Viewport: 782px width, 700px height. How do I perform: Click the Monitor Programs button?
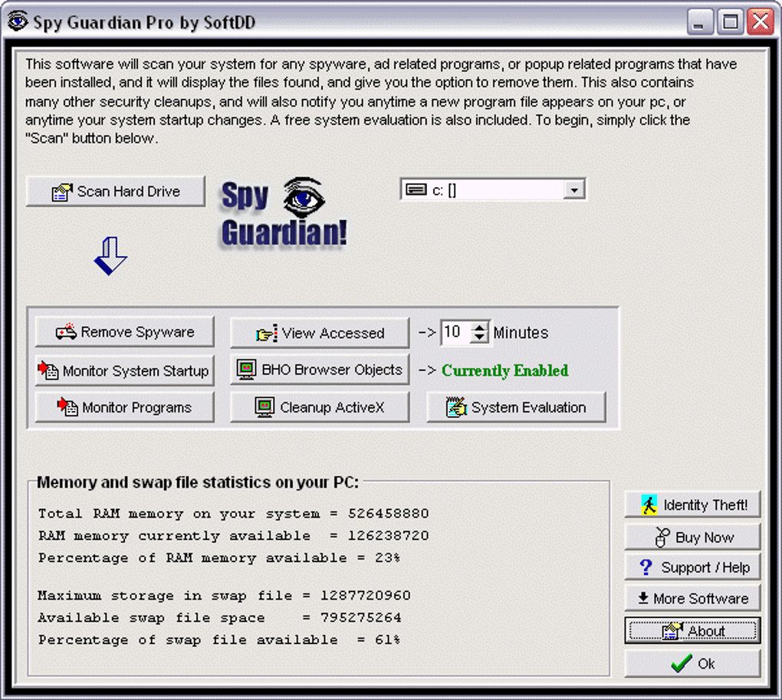[124, 407]
